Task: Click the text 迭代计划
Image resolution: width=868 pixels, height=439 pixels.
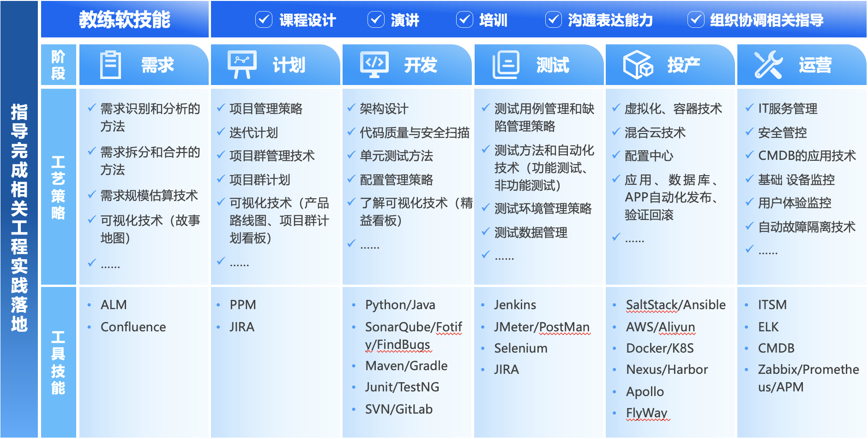Action: (x=254, y=133)
